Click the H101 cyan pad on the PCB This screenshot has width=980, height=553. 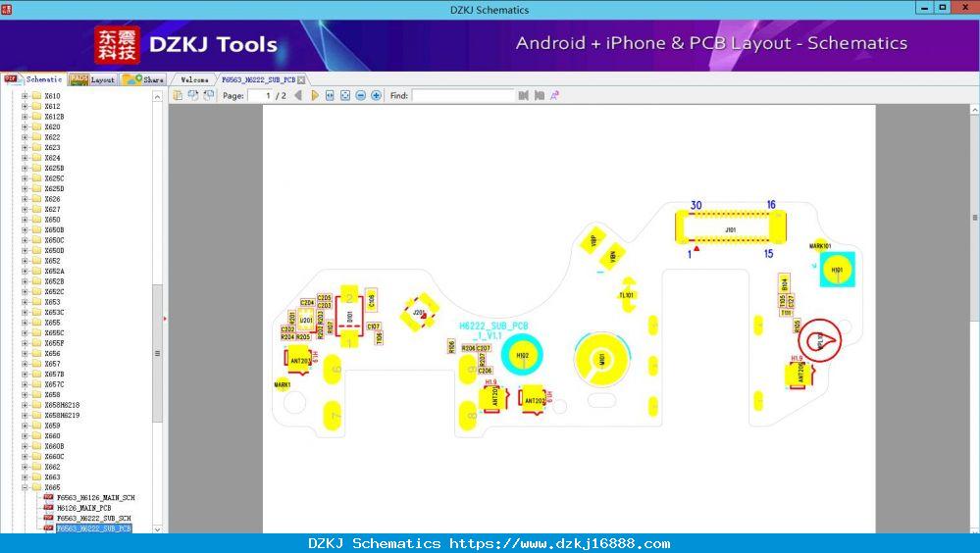pos(837,270)
